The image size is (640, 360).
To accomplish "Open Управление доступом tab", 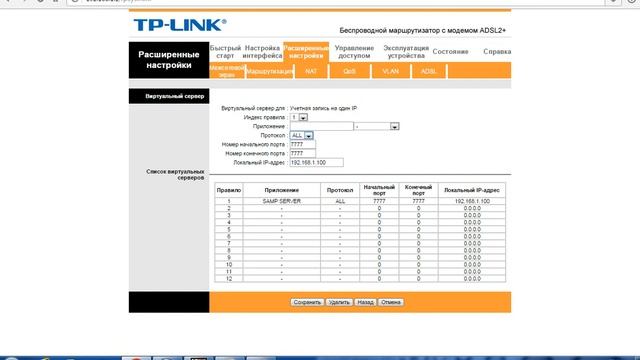I will coord(354,52).
